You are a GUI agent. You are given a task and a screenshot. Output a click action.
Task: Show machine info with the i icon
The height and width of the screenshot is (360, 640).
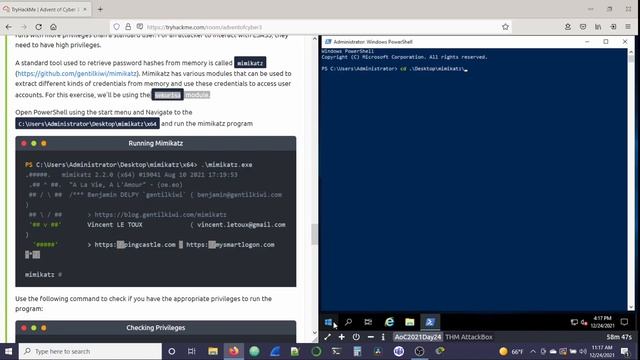[383, 337]
